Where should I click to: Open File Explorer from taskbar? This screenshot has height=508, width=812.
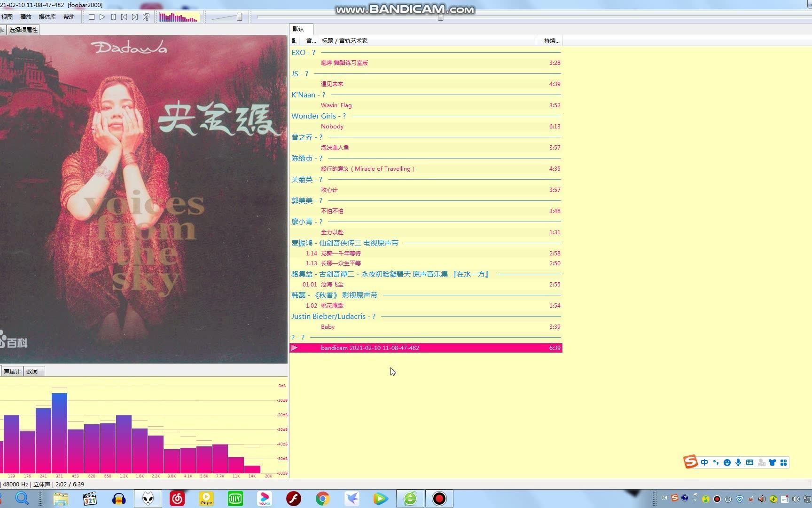click(x=60, y=499)
